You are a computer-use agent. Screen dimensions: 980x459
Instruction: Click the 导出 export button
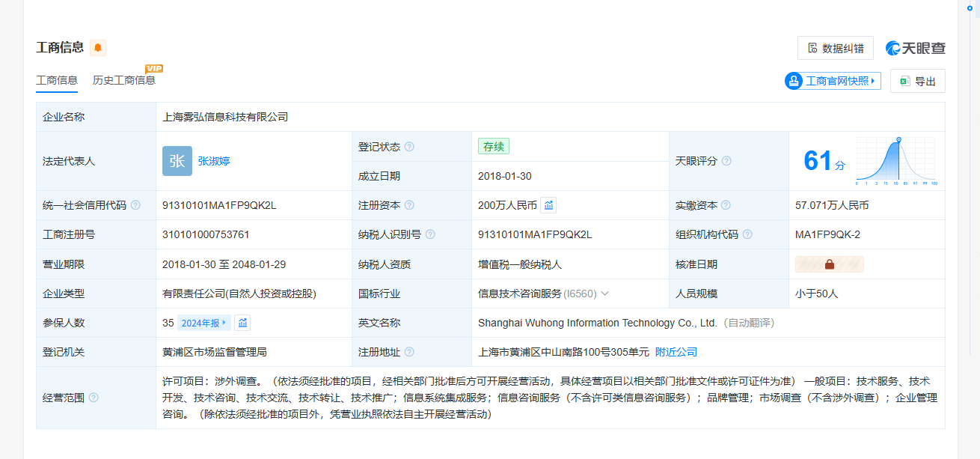(x=917, y=81)
